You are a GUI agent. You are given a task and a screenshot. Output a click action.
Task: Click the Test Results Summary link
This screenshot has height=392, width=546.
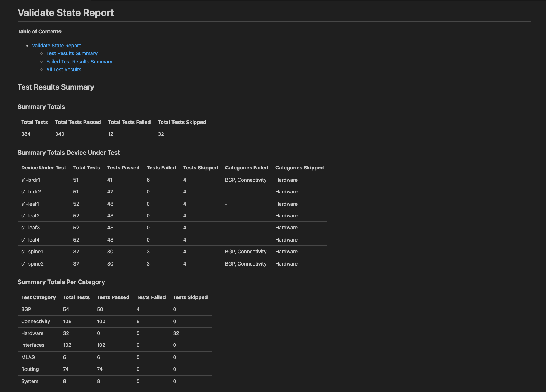pos(72,53)
